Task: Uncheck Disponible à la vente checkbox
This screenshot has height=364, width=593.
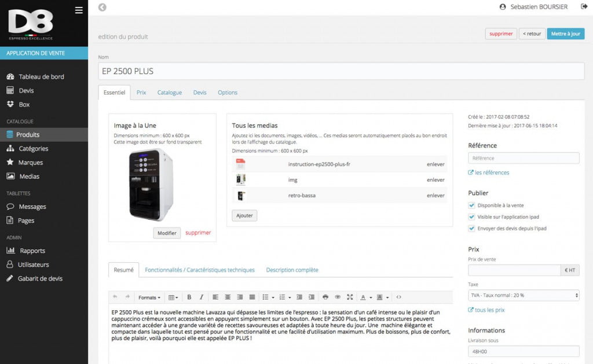Action: click(471, 205)
